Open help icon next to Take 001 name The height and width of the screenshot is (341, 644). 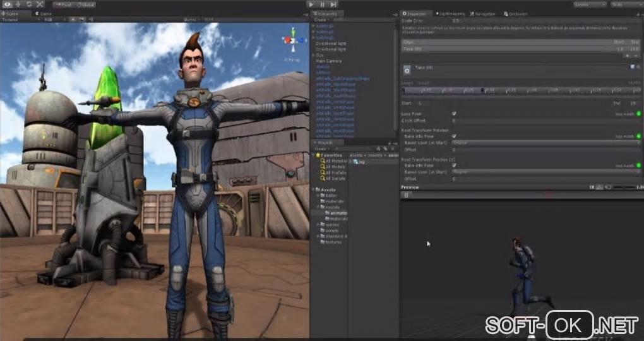point(633,66)
